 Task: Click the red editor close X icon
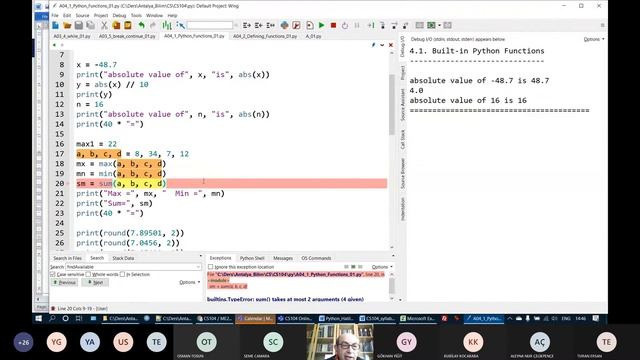pyautogui.click(x=391, y=45)
